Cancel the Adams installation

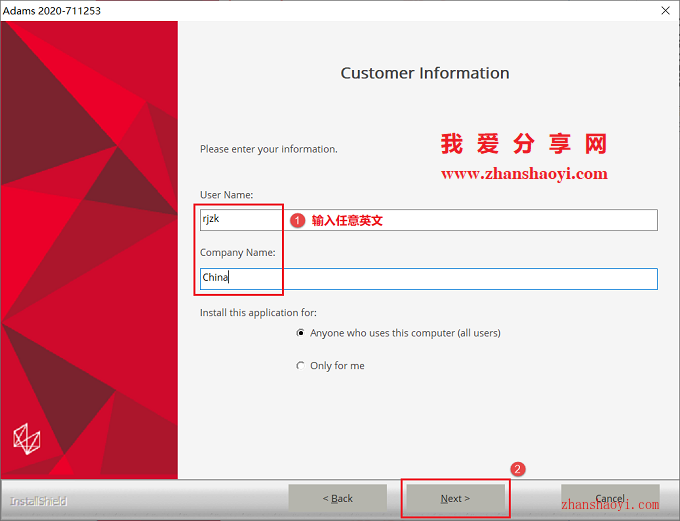point(610,498)
